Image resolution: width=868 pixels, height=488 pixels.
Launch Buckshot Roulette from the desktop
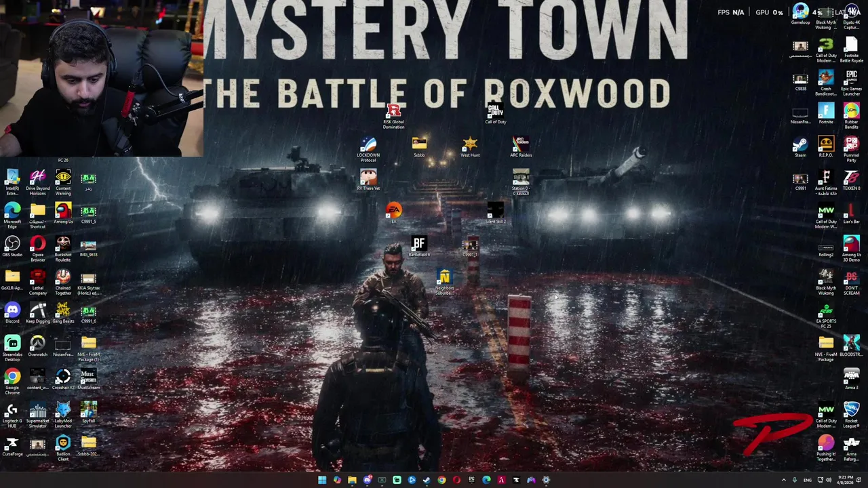[x=63, y=249]
